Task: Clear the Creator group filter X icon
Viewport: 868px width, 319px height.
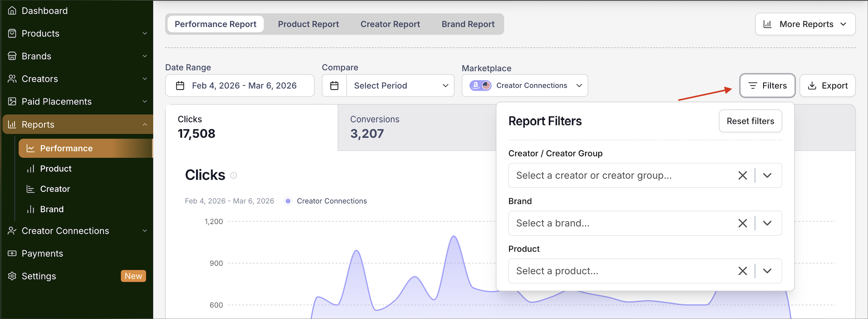Action: point(742,175)
